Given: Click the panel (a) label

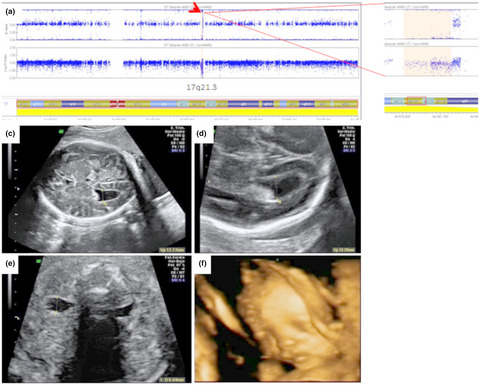Looking at the screenshot, I should pyautogui.click(x=10, y=12).
